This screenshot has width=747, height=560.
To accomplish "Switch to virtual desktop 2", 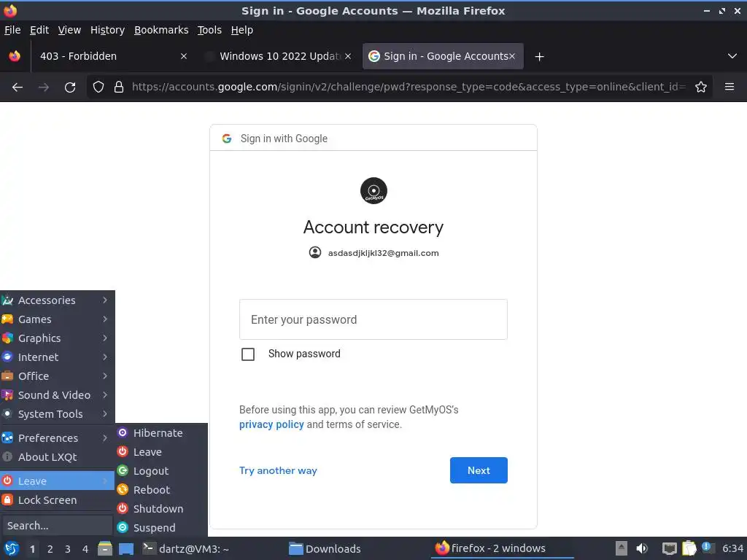I will (50, 549).
